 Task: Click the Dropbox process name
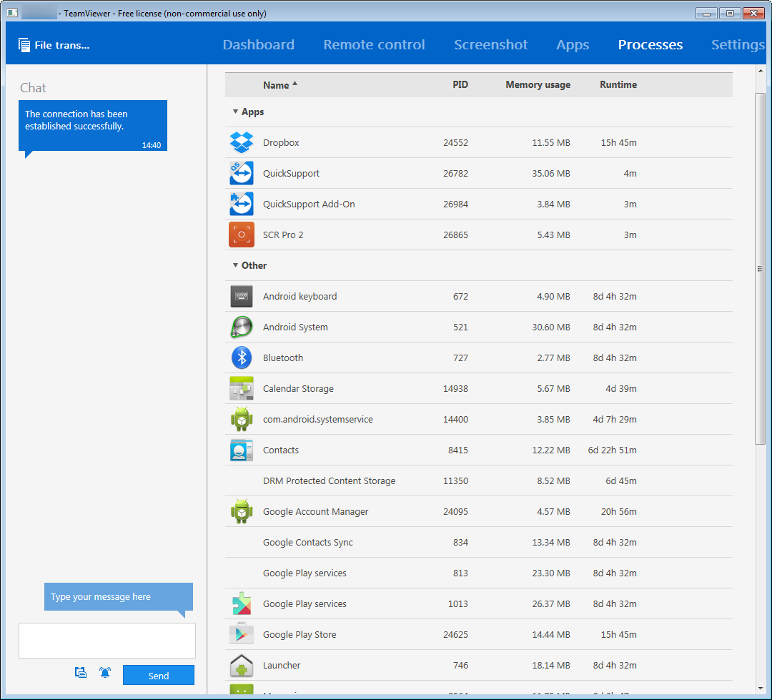tap(281, 142)
